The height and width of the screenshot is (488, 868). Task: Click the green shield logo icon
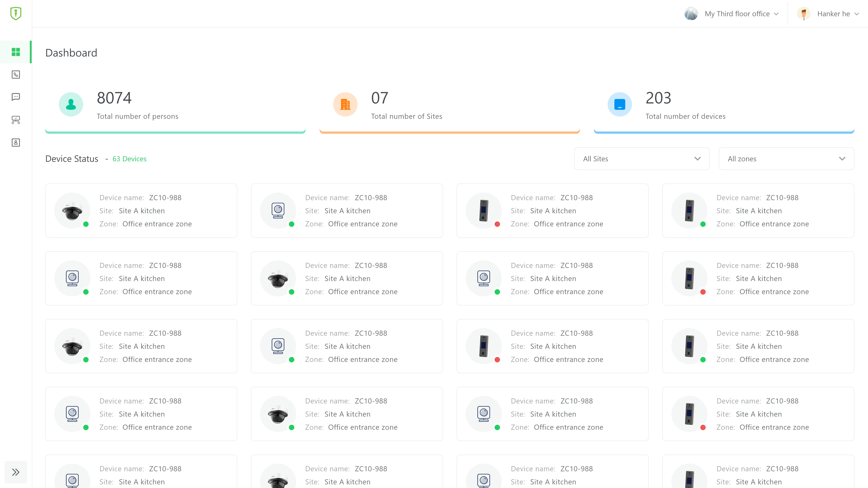16,13
